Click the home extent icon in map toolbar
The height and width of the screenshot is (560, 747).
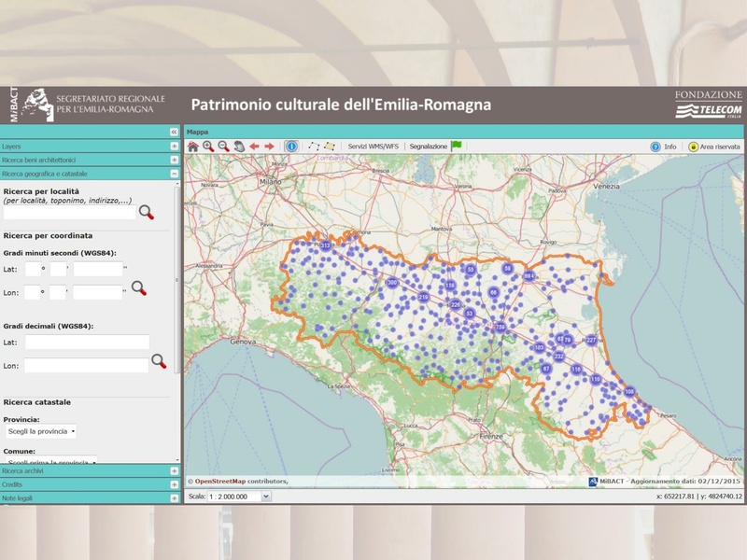click(193, 147)
